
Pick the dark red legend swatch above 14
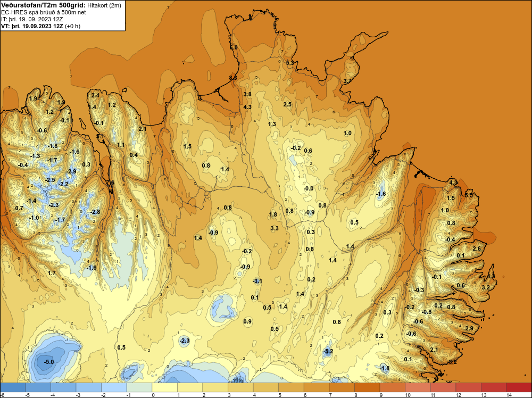(x=519, y=387)
